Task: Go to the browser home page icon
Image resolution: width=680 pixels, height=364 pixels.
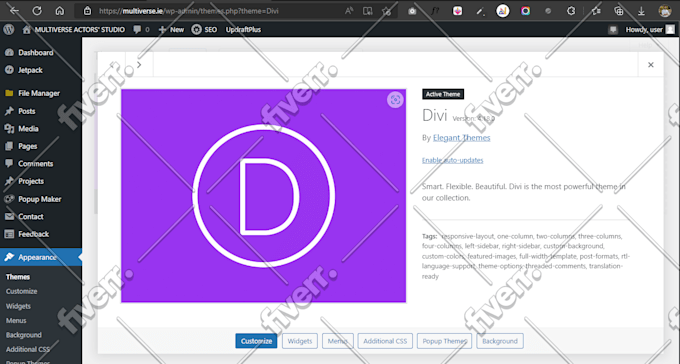Action: (x=60, y=11)
